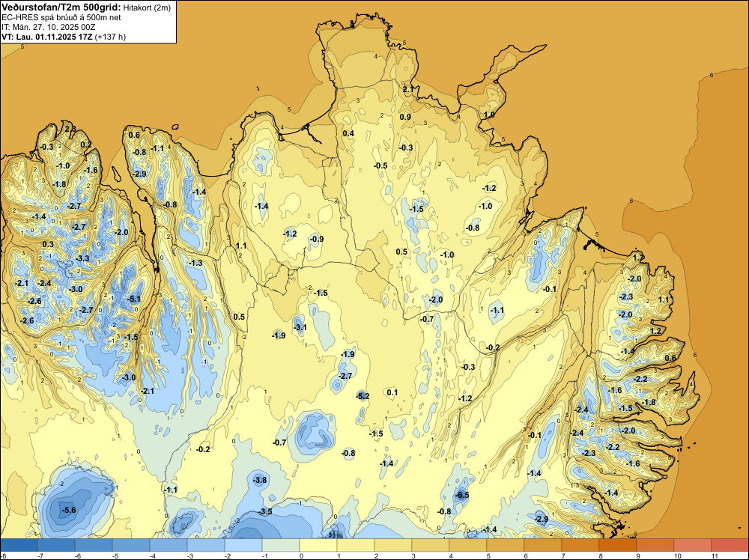Click the legend swatch between 4 and 5
The width and height of the screenshot is (749, 560).
(468, 545)
